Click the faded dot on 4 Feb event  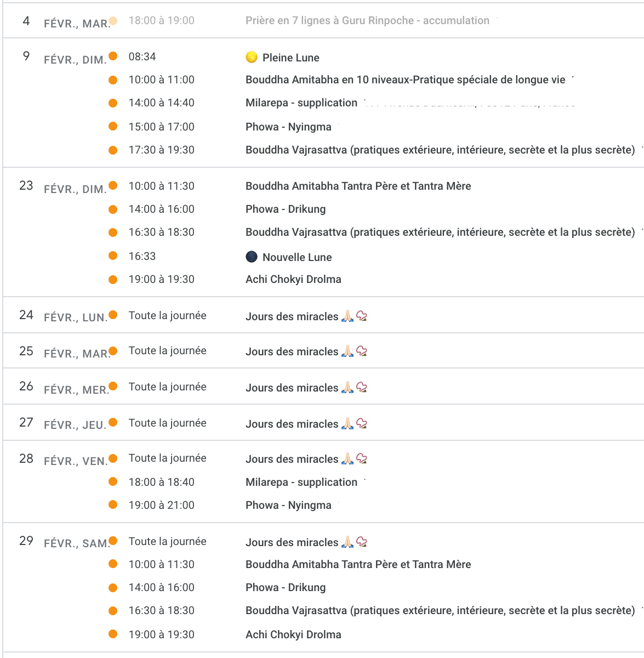113,21
